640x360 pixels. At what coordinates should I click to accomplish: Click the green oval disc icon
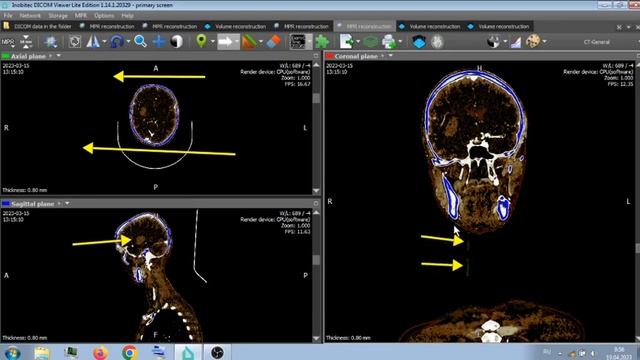point(371,42)
